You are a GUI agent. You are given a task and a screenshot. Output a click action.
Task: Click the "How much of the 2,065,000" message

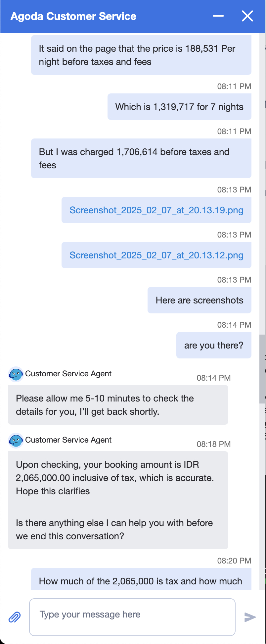coord(141,581)
